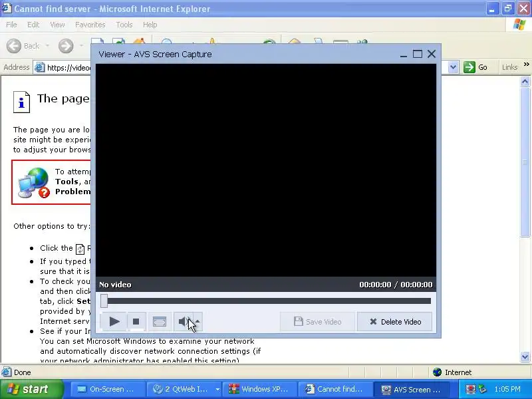
Task: Toggle full screen view in AVS Viewer
Action: [160, 321]
